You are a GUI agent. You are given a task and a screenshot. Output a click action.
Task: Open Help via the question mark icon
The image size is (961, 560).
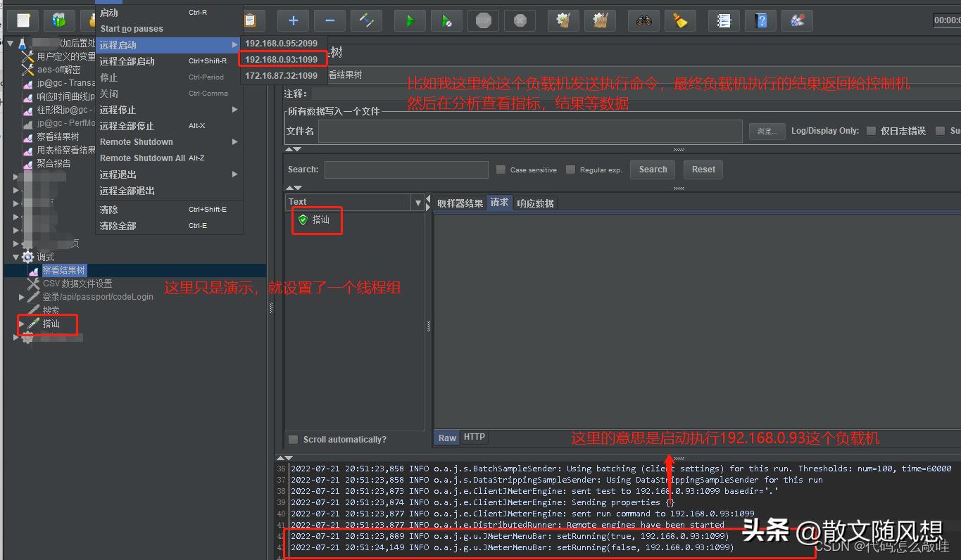click(761, 20)
